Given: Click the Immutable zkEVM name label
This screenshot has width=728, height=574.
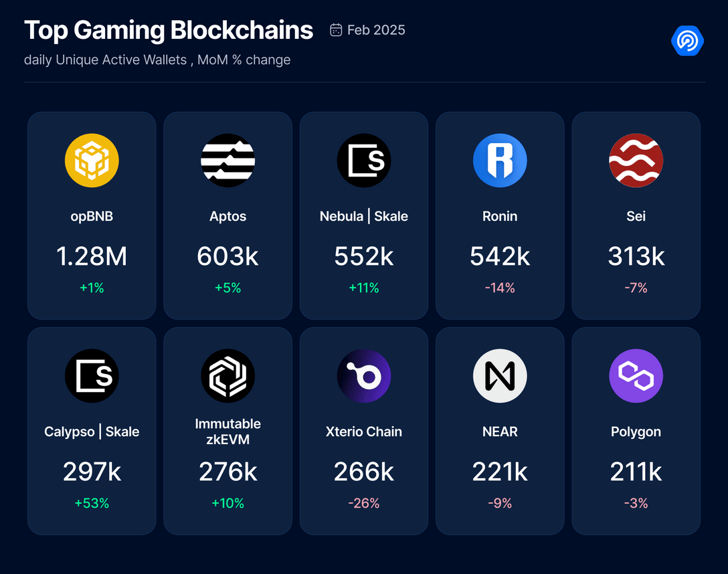Looking at the screenshot, I should [x=228, y=431].
